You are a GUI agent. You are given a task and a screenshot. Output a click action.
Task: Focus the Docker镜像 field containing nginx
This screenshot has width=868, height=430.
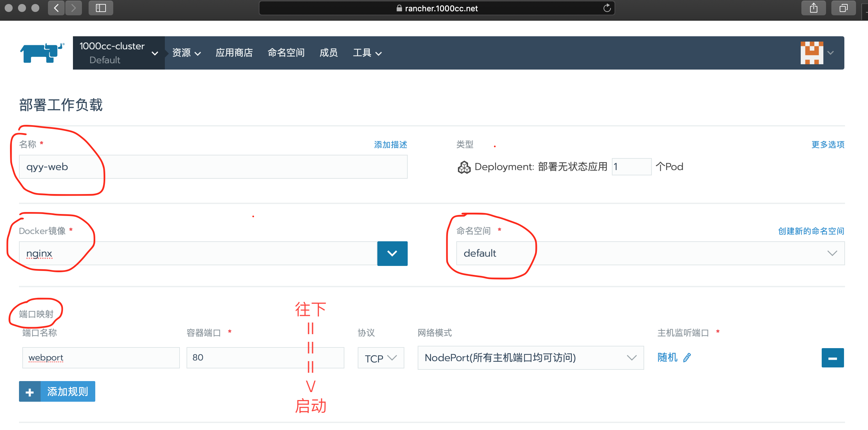(198, 253)
